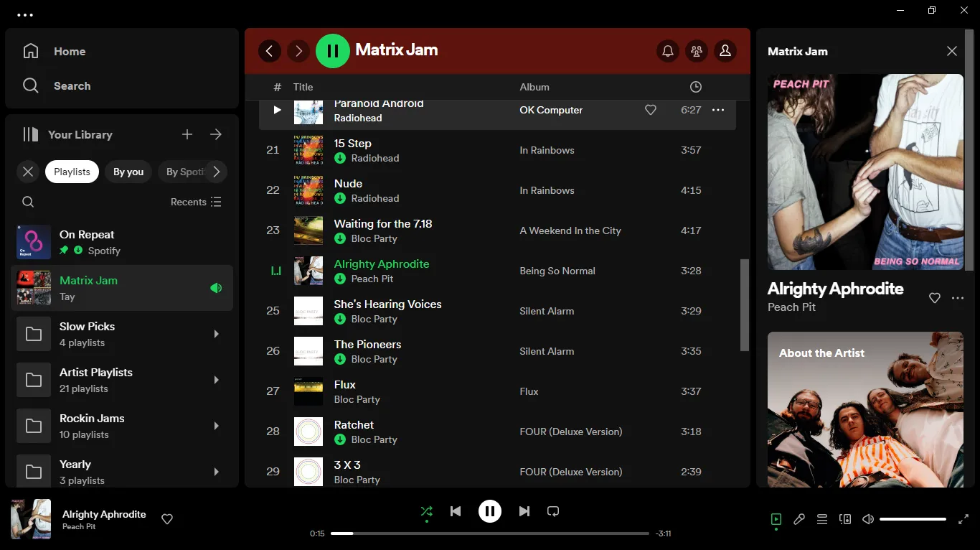
Task: Go to Home in sidebar
Action: pyautogui.click(x=55, y=52)
